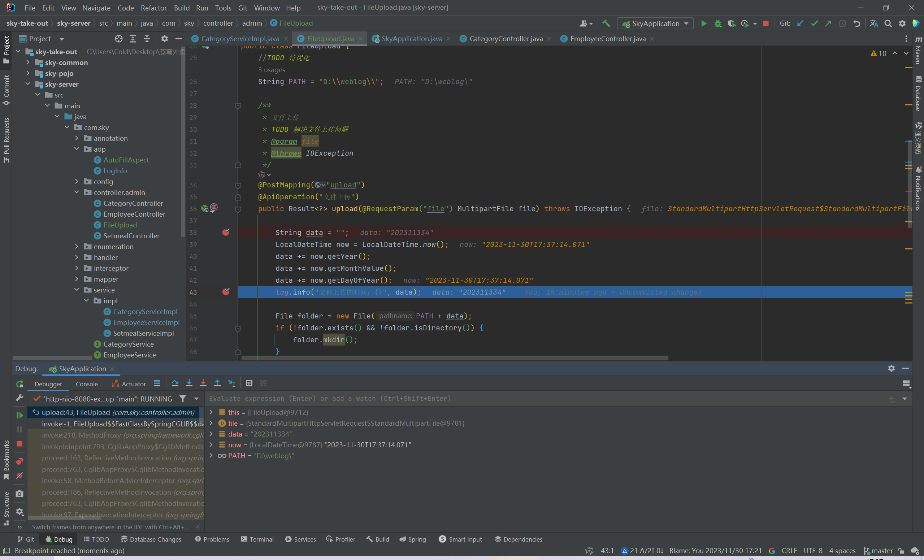The image size is (924, 560).
Task: Click the Step Out debugger icon
Action: (x=217, y=383)
